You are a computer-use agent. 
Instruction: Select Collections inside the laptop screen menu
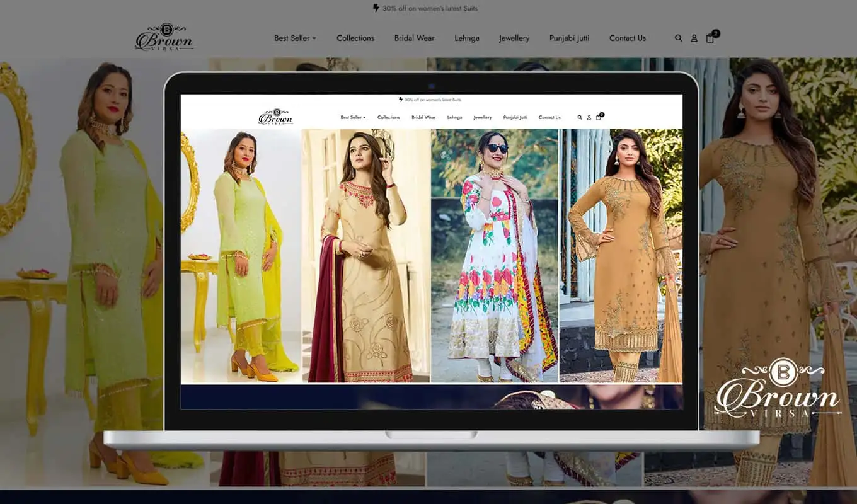pyautogui.click(x=389, y=117)
